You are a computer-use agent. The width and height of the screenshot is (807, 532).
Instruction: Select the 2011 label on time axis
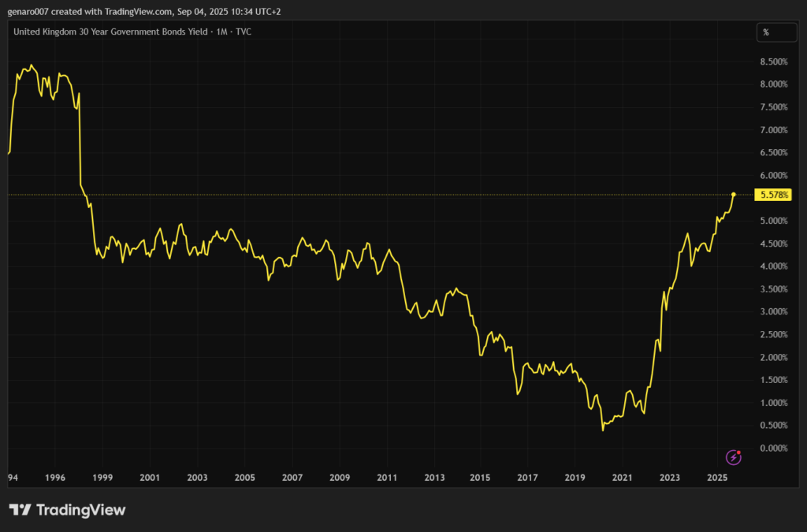(386, 478)
